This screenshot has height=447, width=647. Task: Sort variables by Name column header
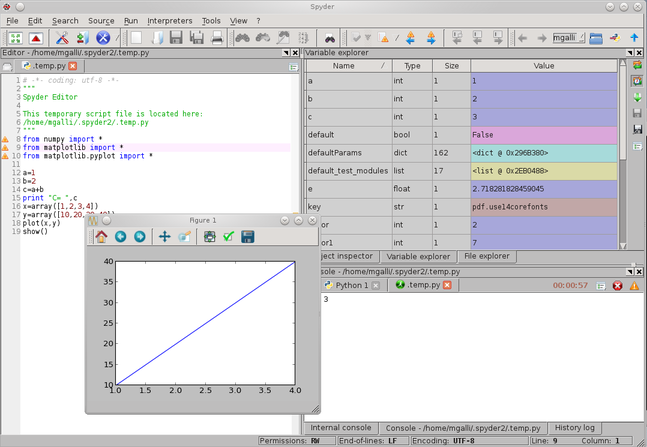coord(349,66)
